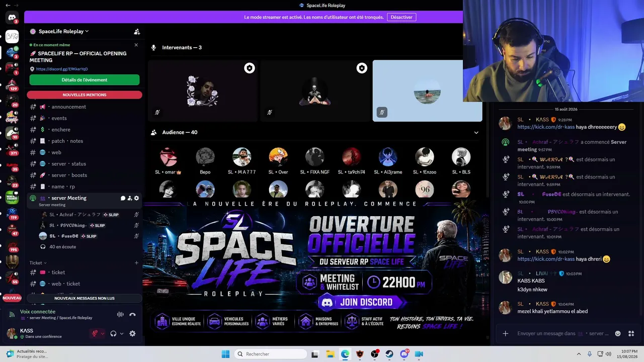Viewport: 644px width, 362px height.
Task: Open the server status channel
Action: 85,164
